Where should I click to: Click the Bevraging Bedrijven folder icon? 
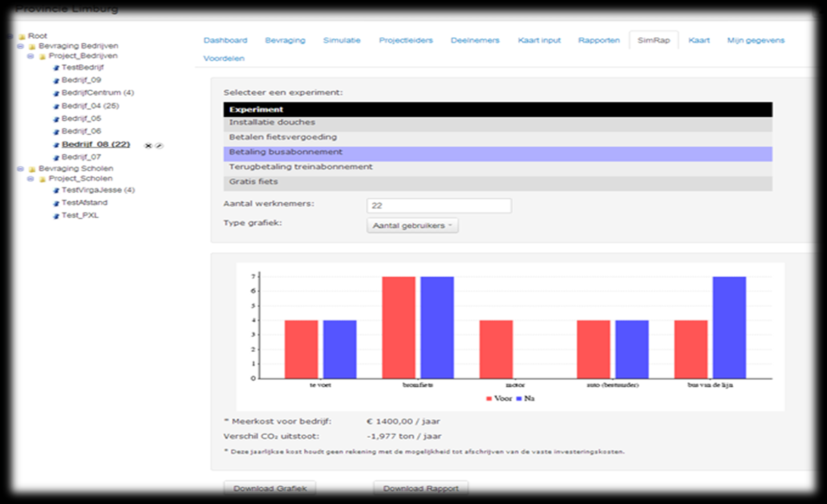point(32,46)
